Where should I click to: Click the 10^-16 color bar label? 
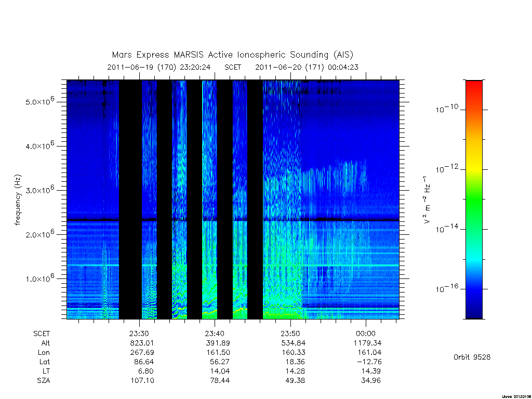click(x=447, y=288)
